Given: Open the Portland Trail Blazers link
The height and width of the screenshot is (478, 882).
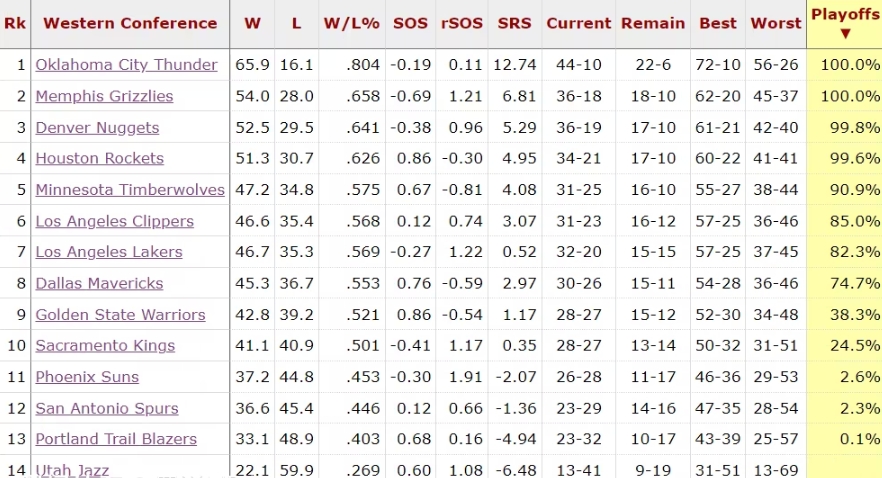Looking at the screenshot, I should pos(116,439).
